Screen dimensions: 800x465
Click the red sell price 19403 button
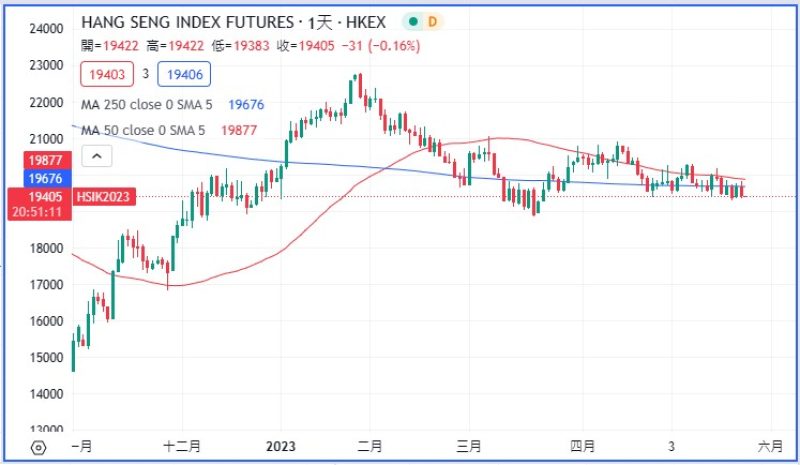tap(106, 74)
